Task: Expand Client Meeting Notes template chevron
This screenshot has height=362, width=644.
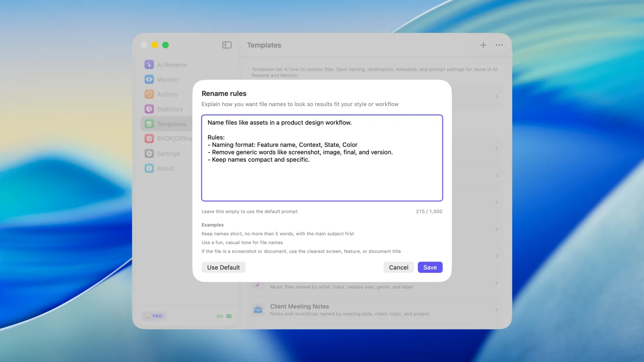Action: [x=497, y=310]
